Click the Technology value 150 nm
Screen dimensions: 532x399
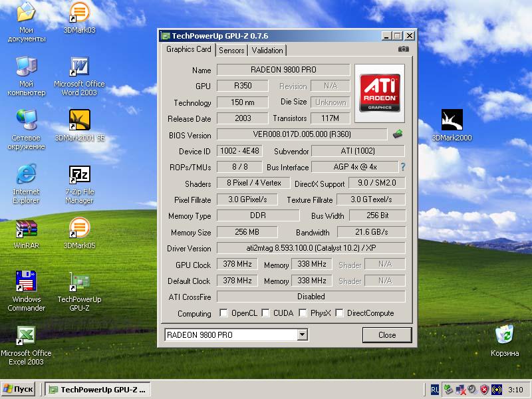click(243, 102)
